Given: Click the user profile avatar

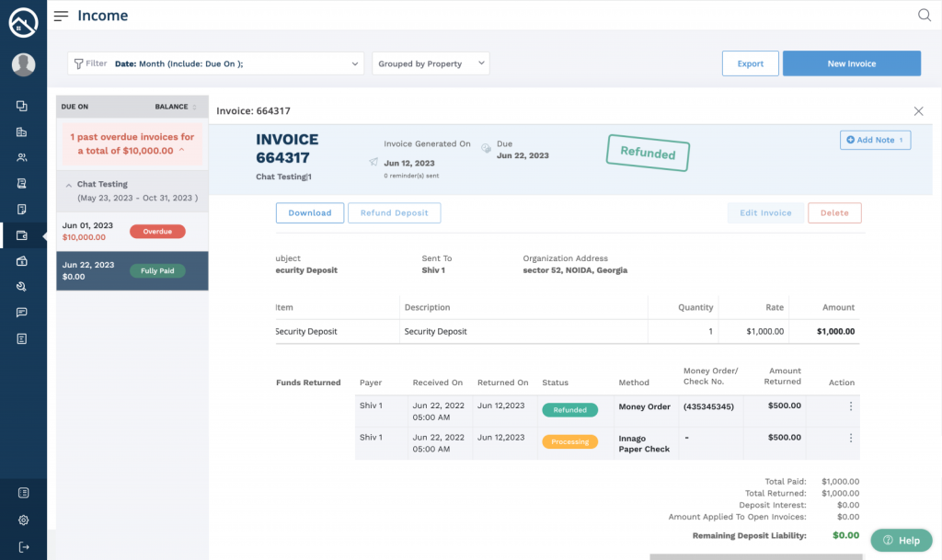Looking at the screenshot, I should (x=23, y=64).
